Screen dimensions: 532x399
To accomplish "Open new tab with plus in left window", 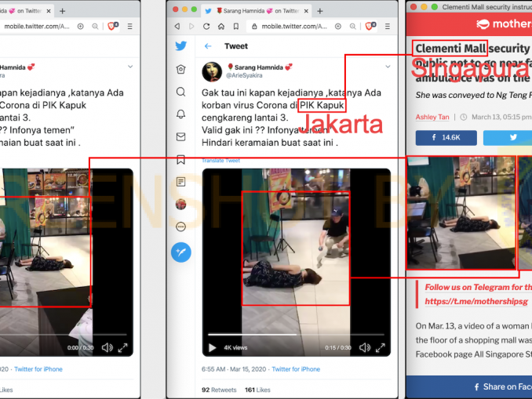I will coord(62,11).
